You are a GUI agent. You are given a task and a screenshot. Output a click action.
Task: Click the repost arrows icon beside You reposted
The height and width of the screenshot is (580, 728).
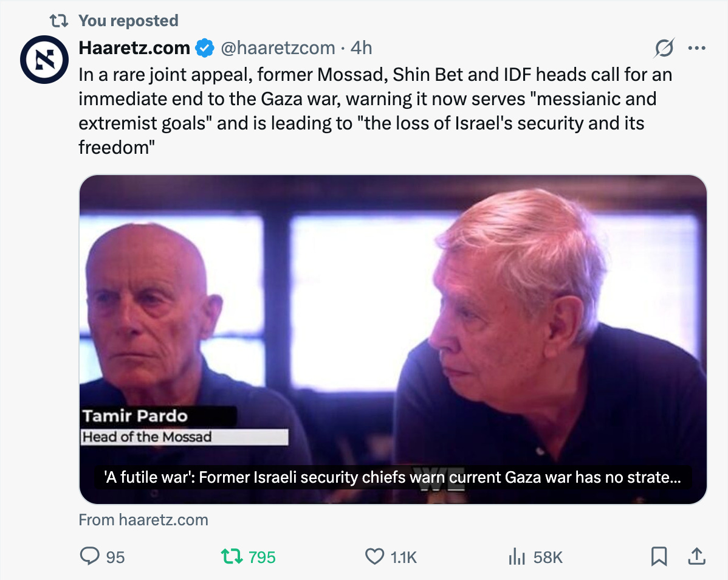[59, 21]
